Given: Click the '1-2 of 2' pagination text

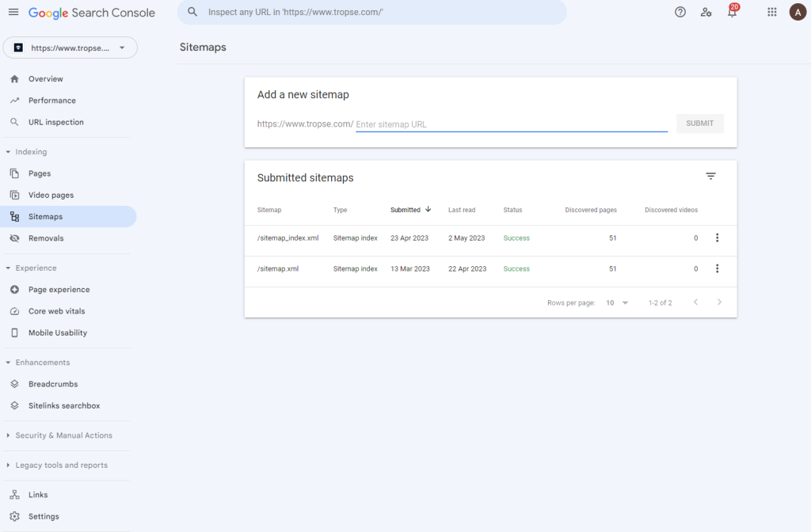Looking at the screenshot, I should pyautogui.click(x=660, y=303).
